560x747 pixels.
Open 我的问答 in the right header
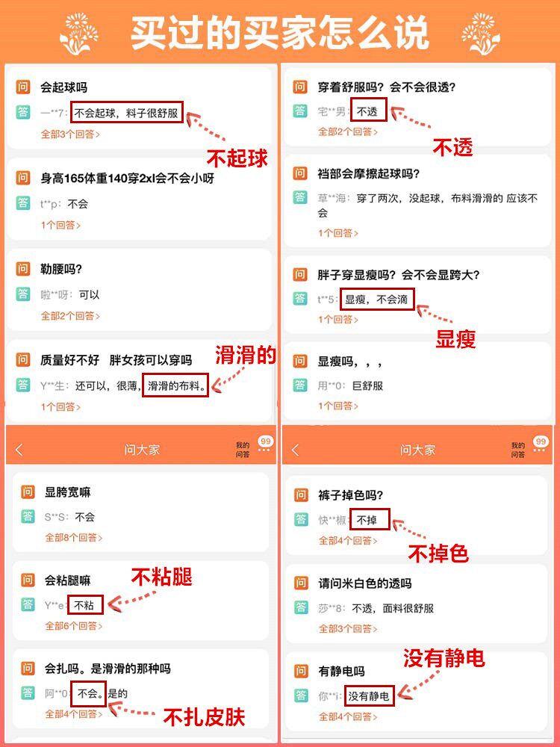pyautogui.click(x=518, y=450)
